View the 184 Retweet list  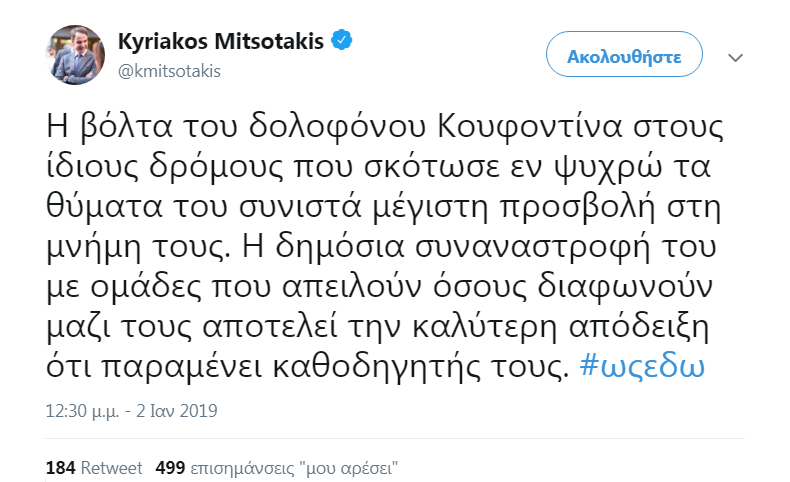point(94,468)
